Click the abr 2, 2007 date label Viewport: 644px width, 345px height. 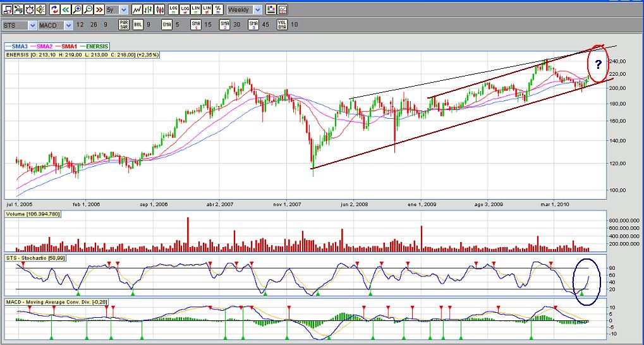click(219, 205)
